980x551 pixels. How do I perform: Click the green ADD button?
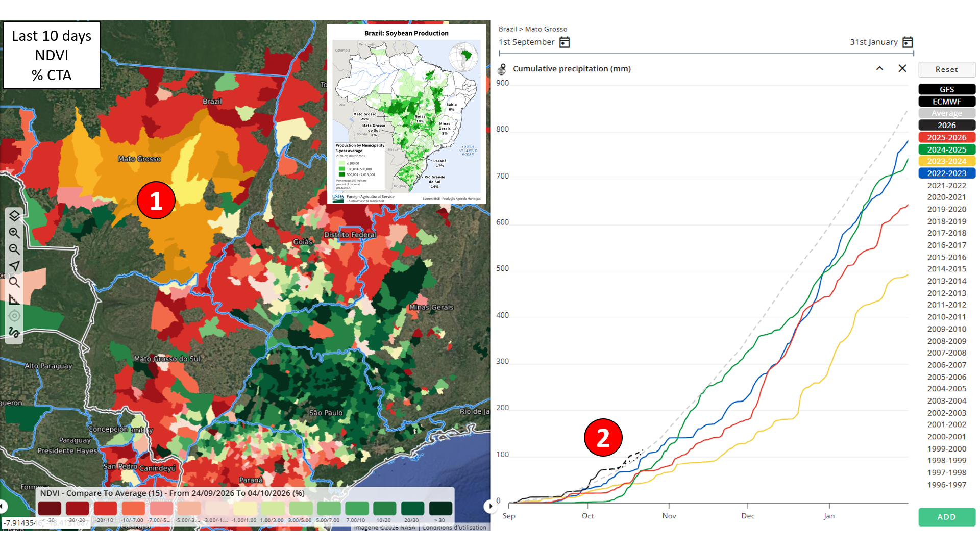click(947, 517)
